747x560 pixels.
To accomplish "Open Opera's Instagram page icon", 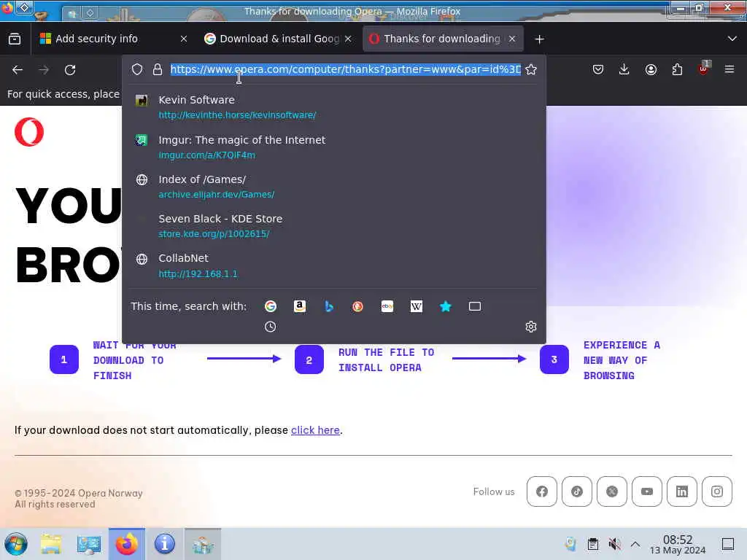I will [x=717, y=491].
